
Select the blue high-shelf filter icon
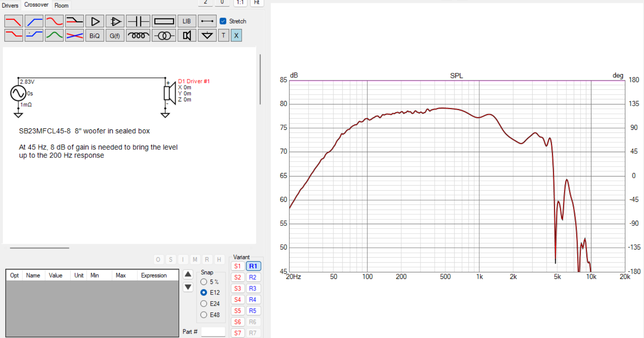(x=34, y=35)
